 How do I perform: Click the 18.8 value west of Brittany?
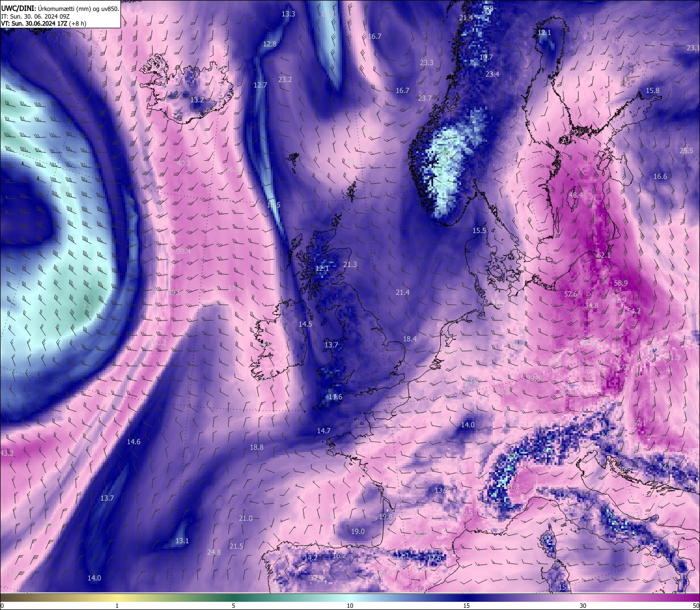tap(256, 448)
